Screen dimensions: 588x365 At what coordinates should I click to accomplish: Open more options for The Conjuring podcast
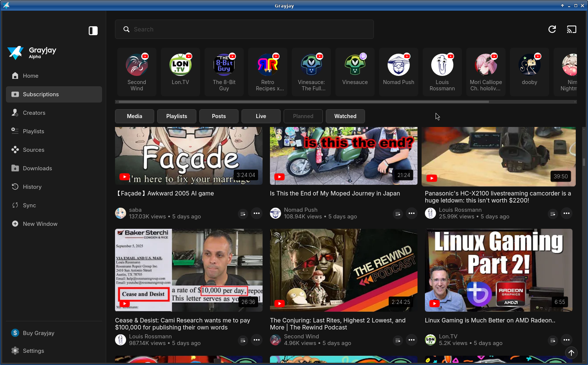412,340
